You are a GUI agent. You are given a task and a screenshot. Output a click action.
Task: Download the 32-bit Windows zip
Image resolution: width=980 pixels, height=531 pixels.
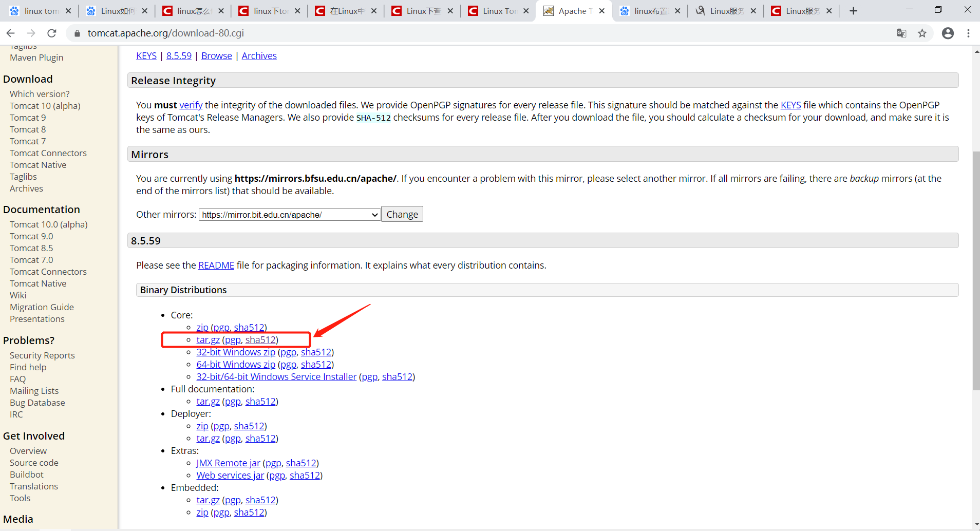click(236, 352)
